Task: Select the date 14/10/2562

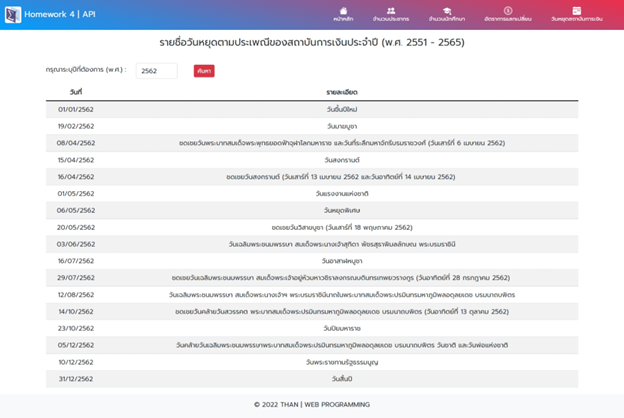Action: (76, 311)
